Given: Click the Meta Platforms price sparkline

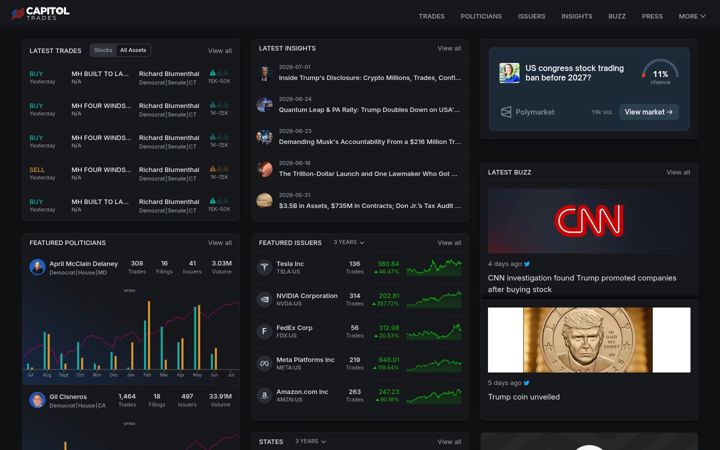Looking at the screenshot, I should click(x=433, y=363).
